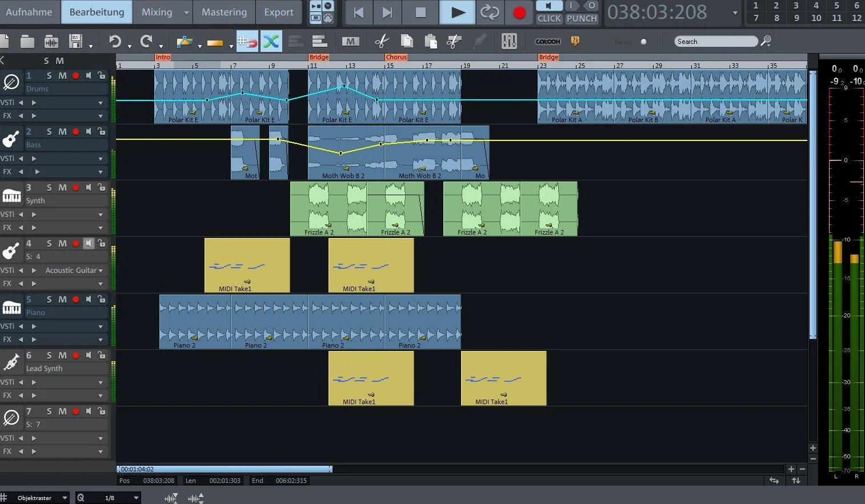Click the CLICK metronome button
Screen dimensions: 865x504
pos(549,18)
